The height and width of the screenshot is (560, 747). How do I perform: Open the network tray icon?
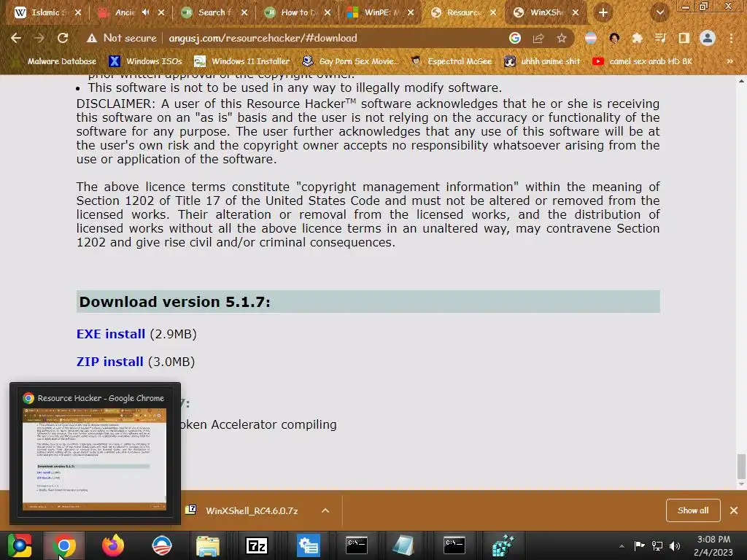pyautogui.click(x=657, y=545)
